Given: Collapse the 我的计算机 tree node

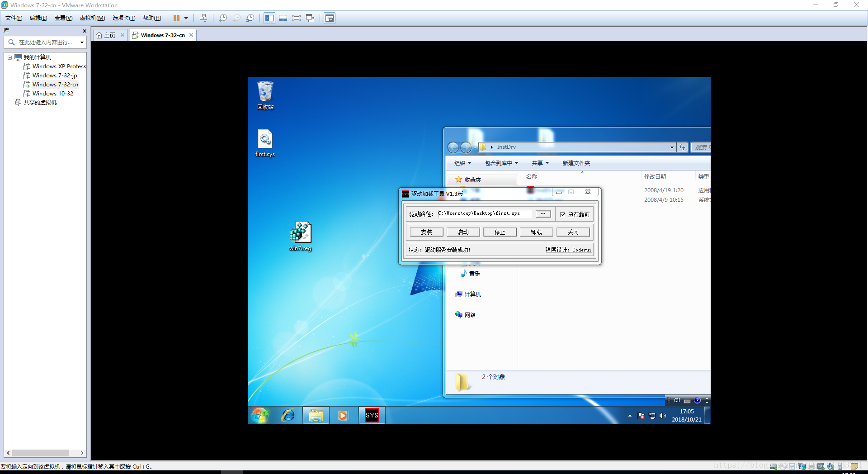Looking at the screenshot, I should [x=9, y=57].
